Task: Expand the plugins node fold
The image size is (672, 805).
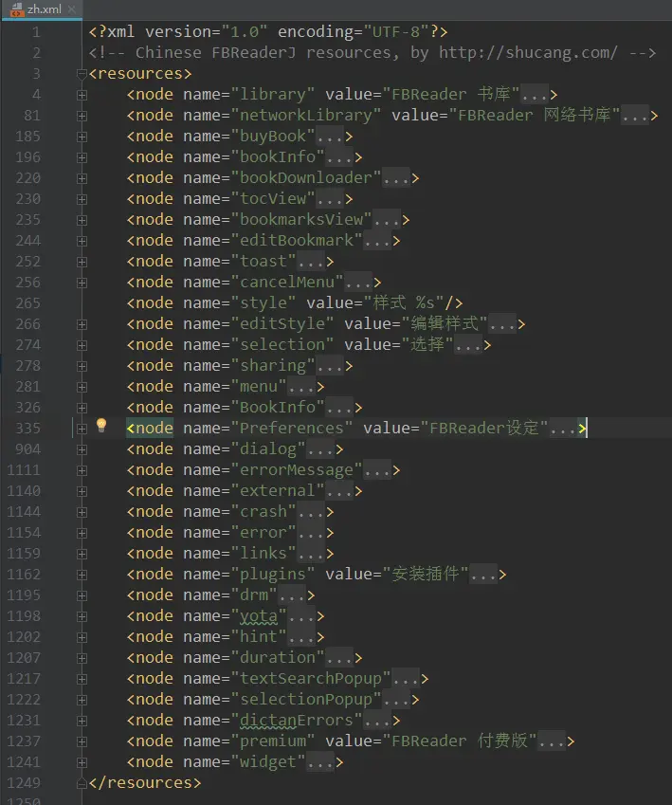Action: (82, 575)
